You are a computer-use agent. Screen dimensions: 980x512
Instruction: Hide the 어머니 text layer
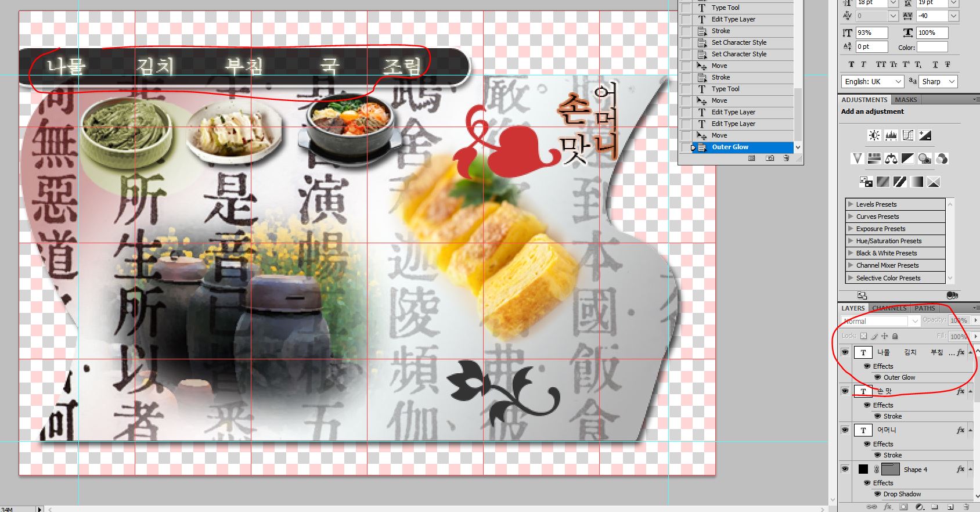[x=845, y=430]
